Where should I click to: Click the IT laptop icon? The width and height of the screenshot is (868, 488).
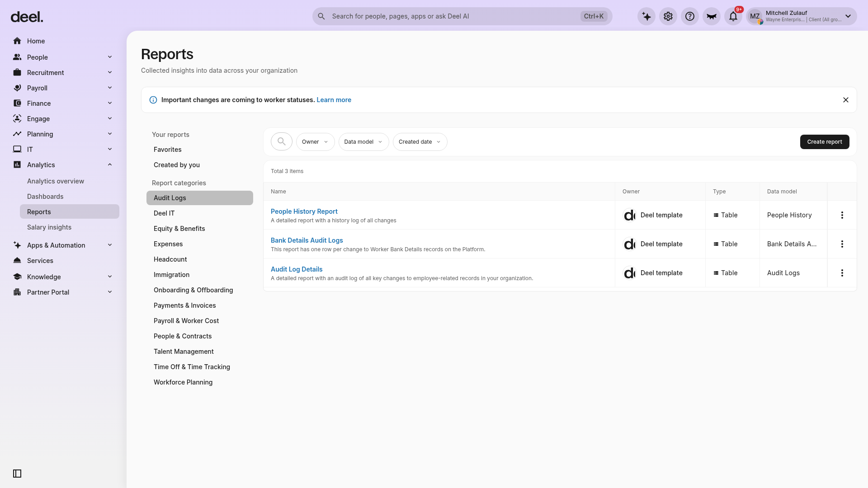click(17, 150)
